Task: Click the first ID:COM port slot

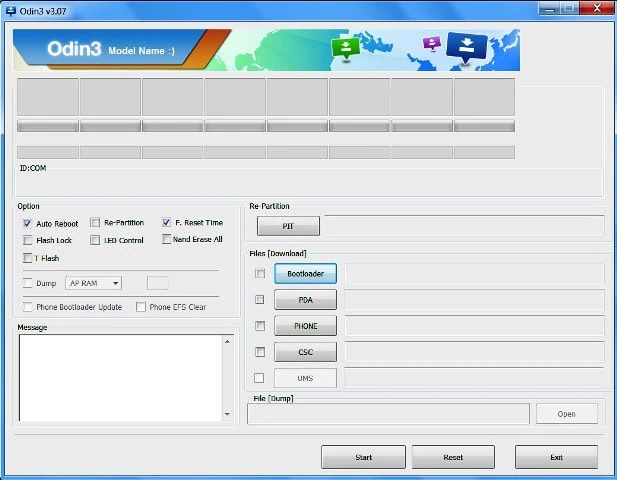Action: tap(48, 152)
